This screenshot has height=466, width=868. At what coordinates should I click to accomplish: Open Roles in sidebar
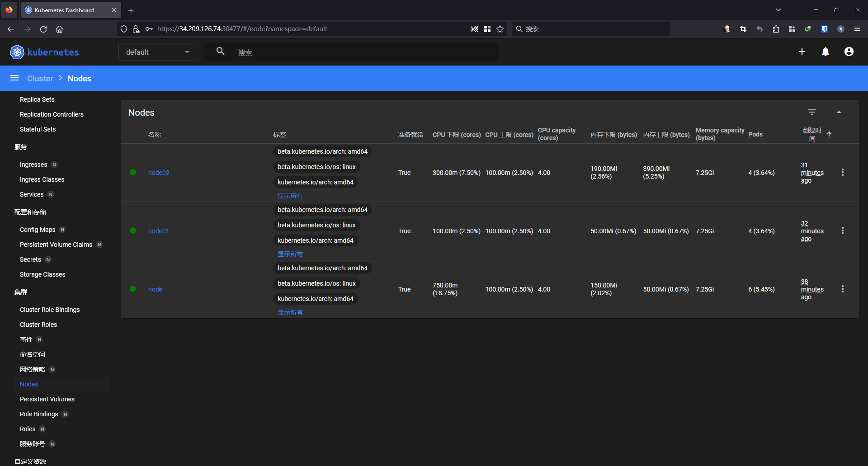(28, 429)
